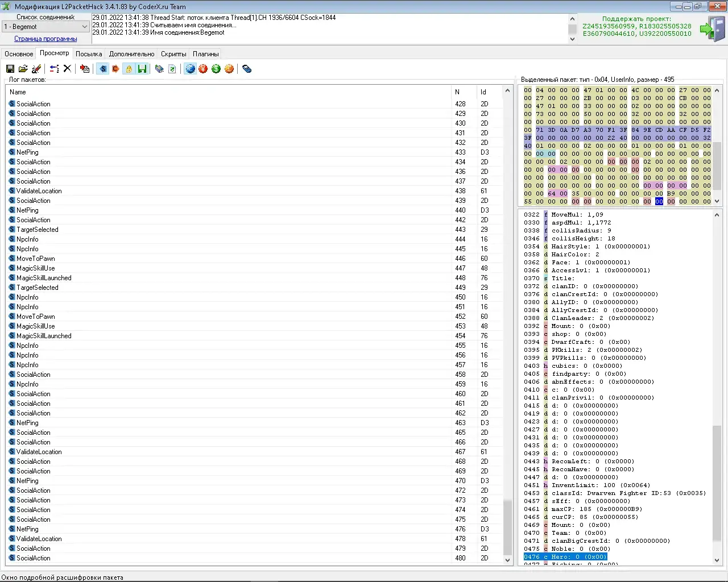This screenshot has height=582, width=728.
Task: Select the MoveMul: 1,09 field line
Action: tap(564, 215)
